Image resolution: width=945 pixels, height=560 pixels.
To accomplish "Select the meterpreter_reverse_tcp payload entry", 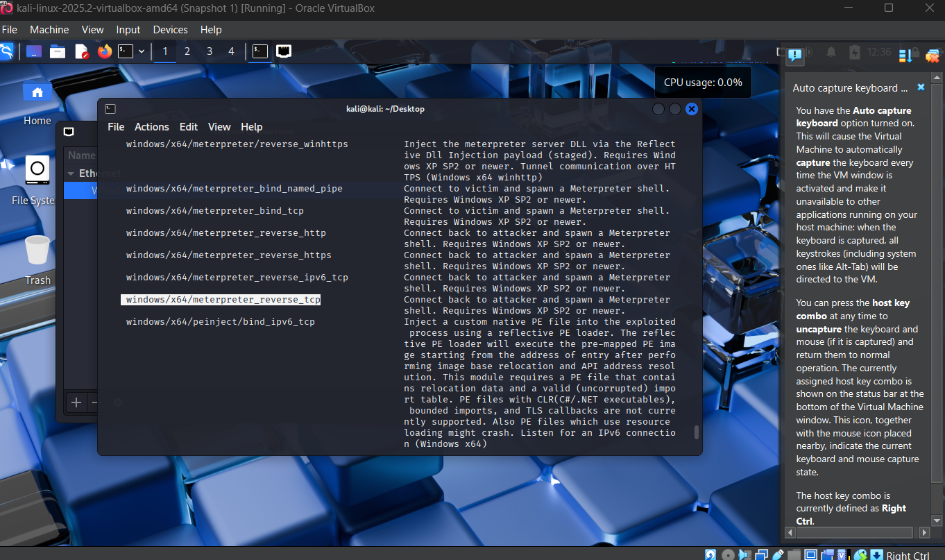I will pos(221,299).
